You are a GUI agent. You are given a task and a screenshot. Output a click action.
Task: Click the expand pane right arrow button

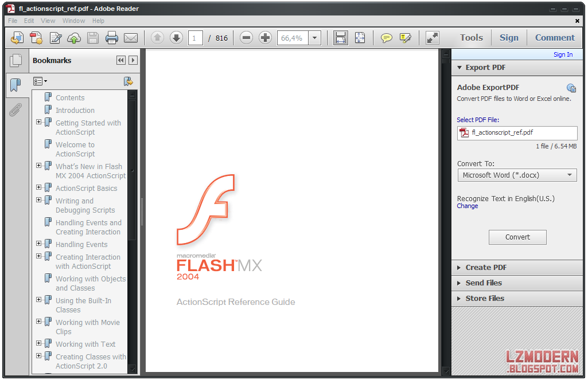(133, 60)
